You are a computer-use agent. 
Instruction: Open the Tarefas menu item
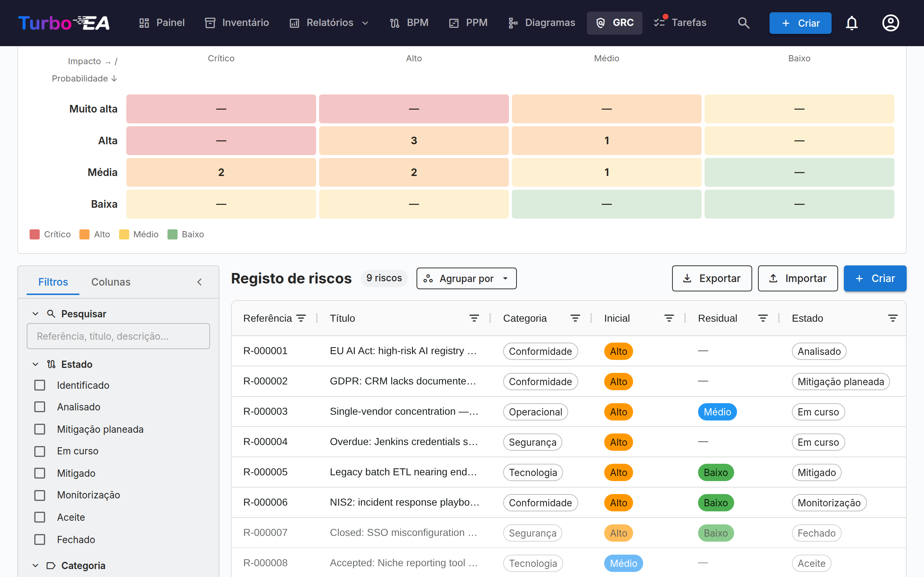(x=680, y=23)
